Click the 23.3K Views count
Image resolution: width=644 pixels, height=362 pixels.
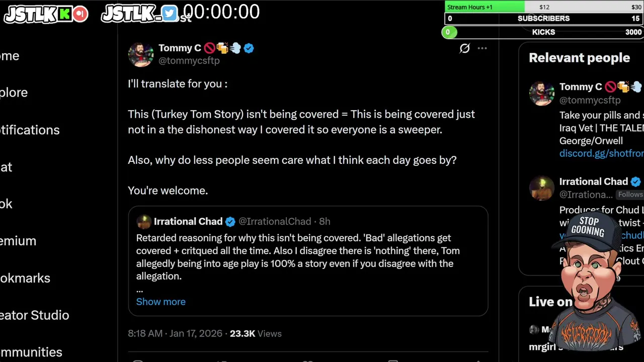[255, 333]
